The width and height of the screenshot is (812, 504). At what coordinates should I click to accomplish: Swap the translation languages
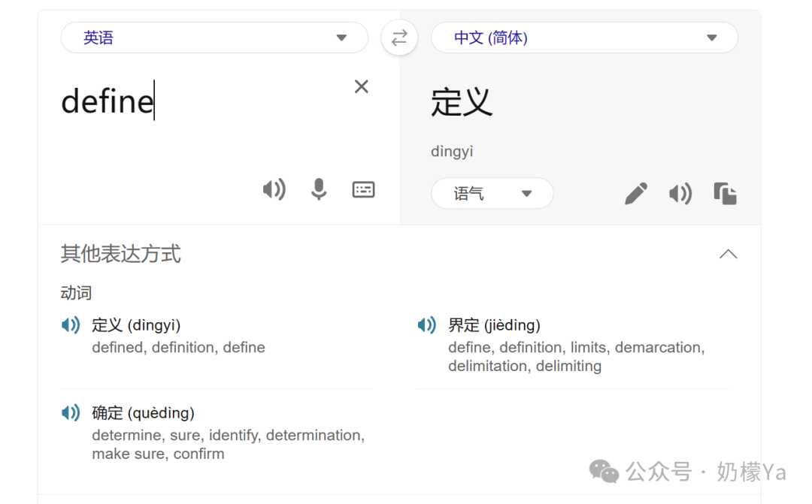coord(399,38)
